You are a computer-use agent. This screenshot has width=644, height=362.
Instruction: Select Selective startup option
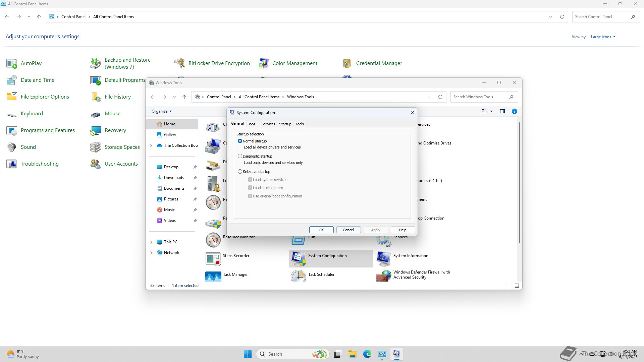(240, 172)
